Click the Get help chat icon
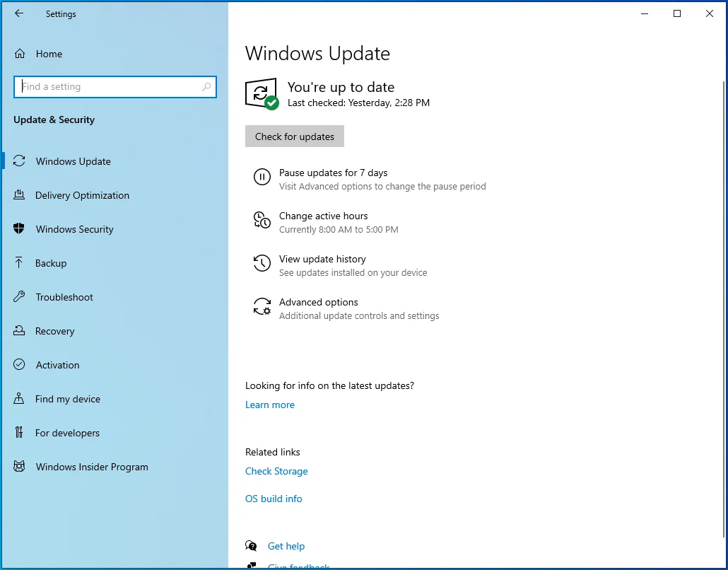The height and width of the screenshot is (570, 728). click(x=251, y=546)
